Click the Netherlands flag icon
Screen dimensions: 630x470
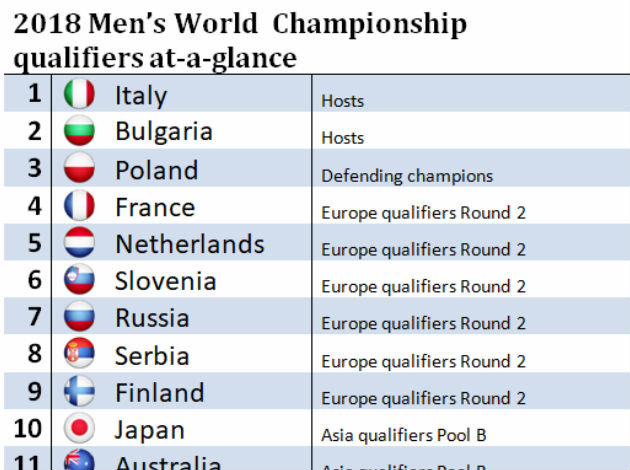(x=79, y=244)
